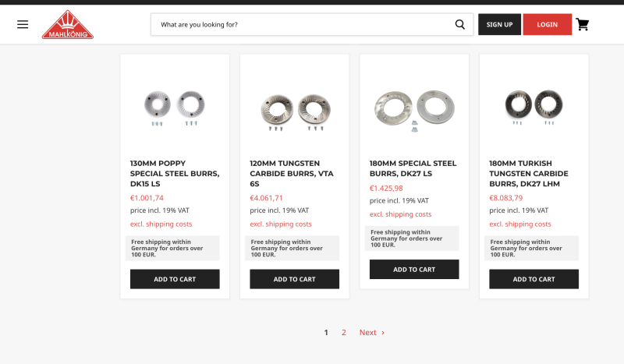Add 180mm Special Steel burrs to cart
The width and height of the screenshot is (624, 364).
coord(414,269)
